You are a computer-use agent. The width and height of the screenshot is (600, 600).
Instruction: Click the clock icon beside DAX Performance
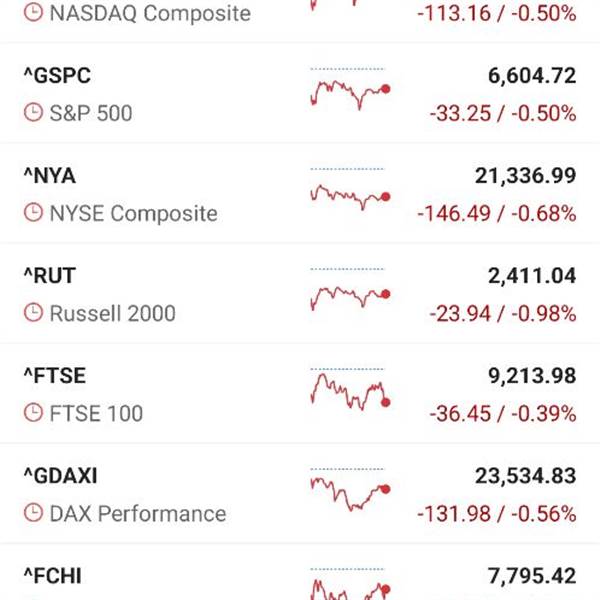[33, 514]
